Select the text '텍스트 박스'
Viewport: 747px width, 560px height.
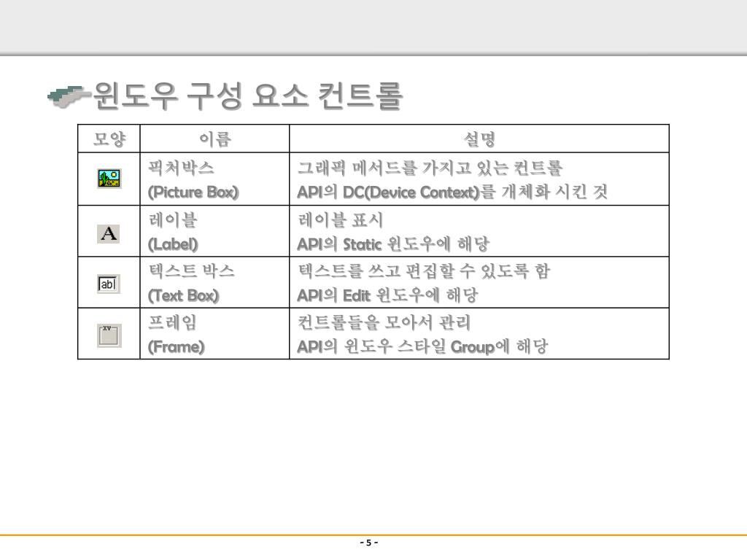coord(192,271)
